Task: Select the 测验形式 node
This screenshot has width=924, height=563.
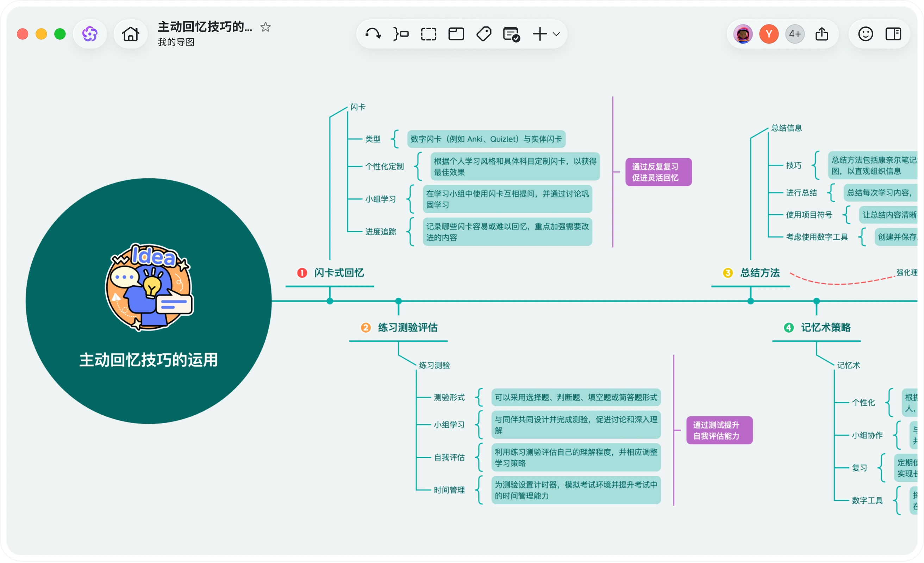Action: point(449,397)
